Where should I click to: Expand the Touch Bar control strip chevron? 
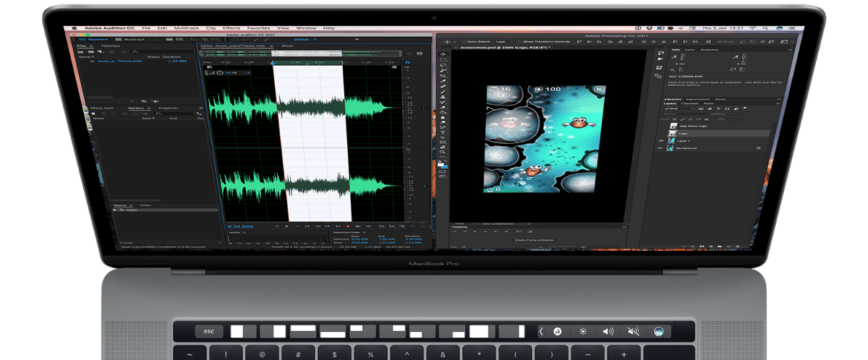[542, 331]
